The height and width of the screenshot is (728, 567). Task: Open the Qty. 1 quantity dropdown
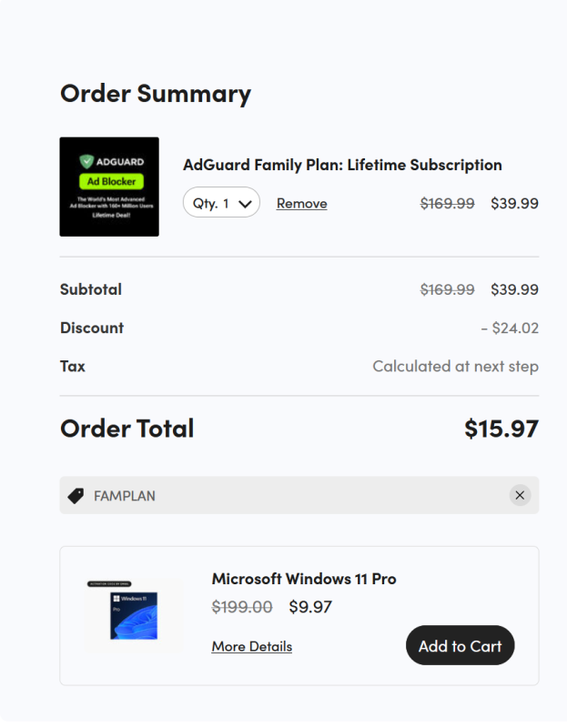point(221,203)
